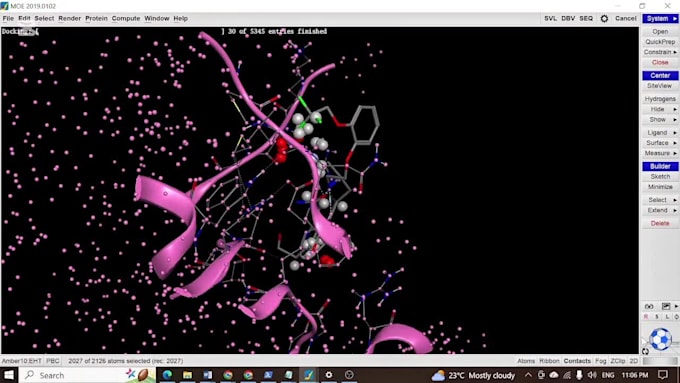The width and height of the screenshot is (680, 383).
Task: Click the OneDrive cloud icon in tray
Action: coord(554,375)
